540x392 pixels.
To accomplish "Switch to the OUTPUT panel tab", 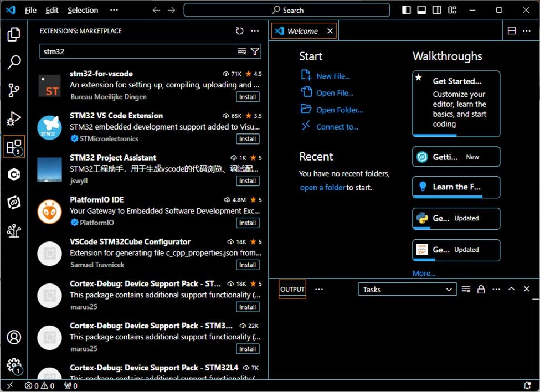I will (292, 289).
